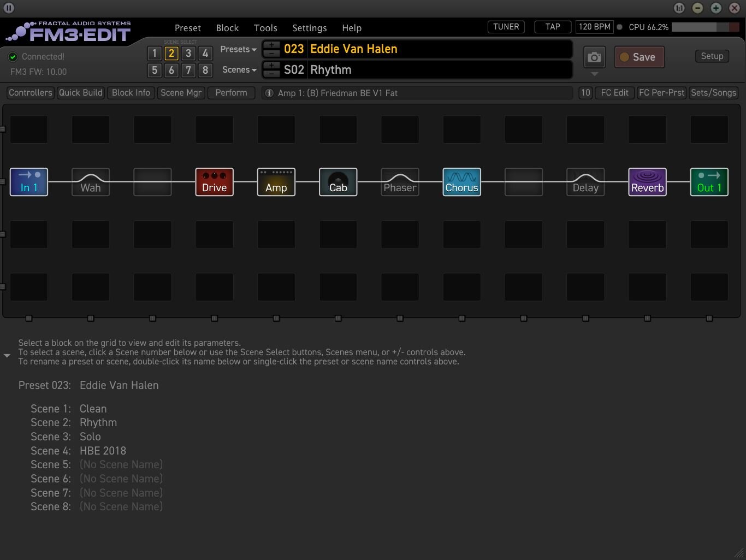Click preset name Eddie Van Halen field

click(440, 49)
